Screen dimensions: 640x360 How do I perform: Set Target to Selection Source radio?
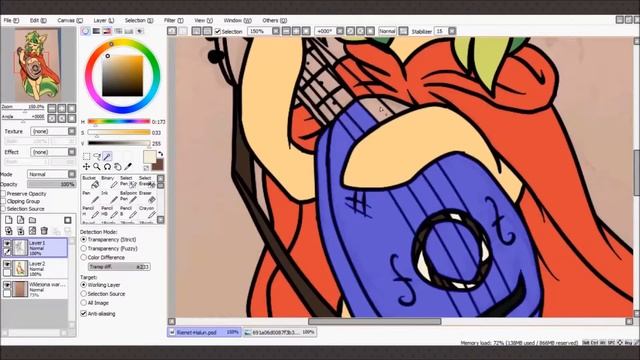click(84, 294)
